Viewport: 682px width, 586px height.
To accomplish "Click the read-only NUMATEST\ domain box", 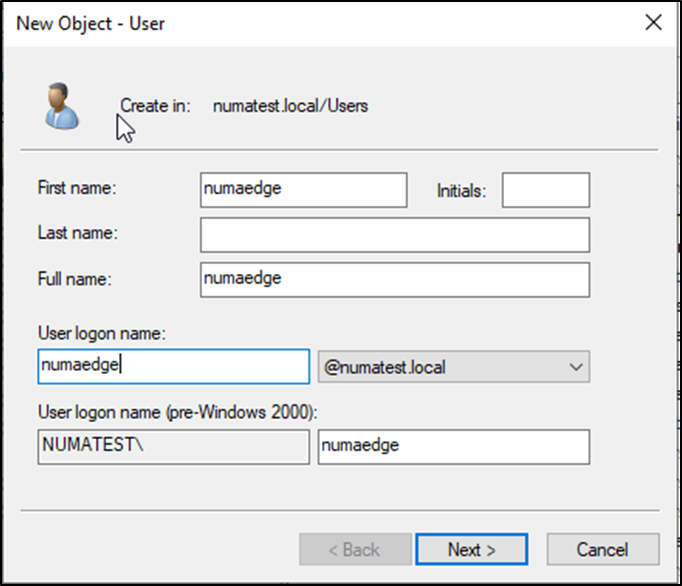I will coord(173,447).
